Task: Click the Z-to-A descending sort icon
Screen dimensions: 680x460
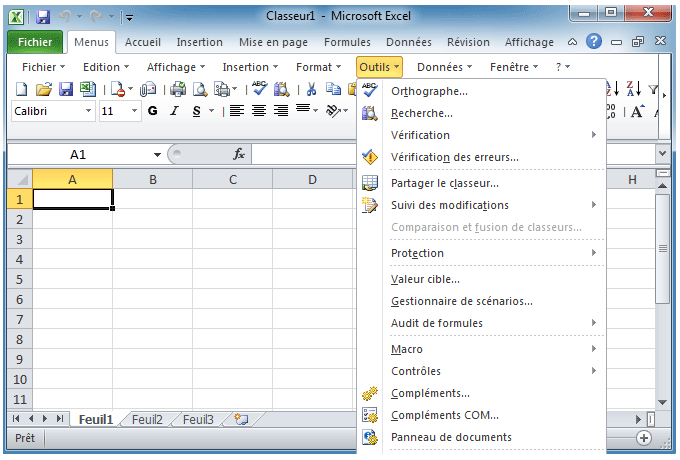Action: pos(634,89)
